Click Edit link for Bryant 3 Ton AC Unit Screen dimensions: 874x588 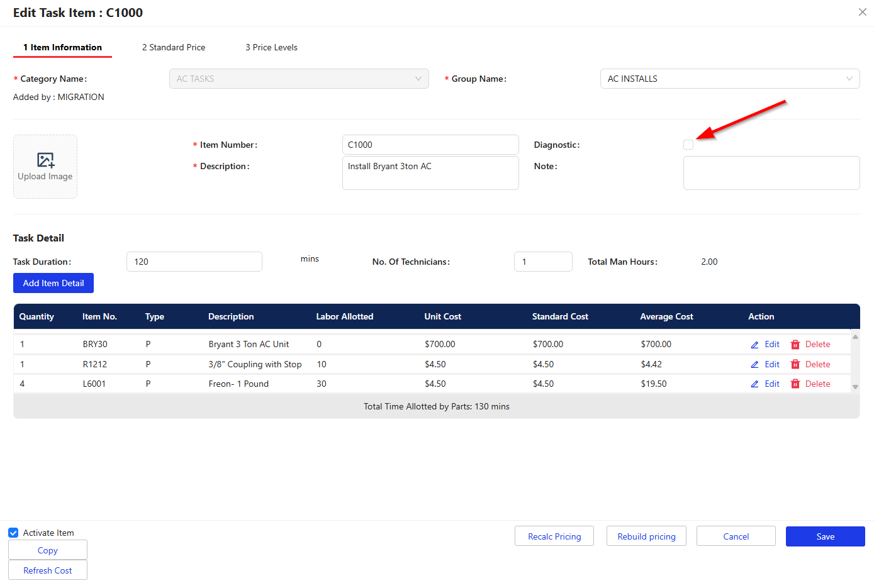772,345
